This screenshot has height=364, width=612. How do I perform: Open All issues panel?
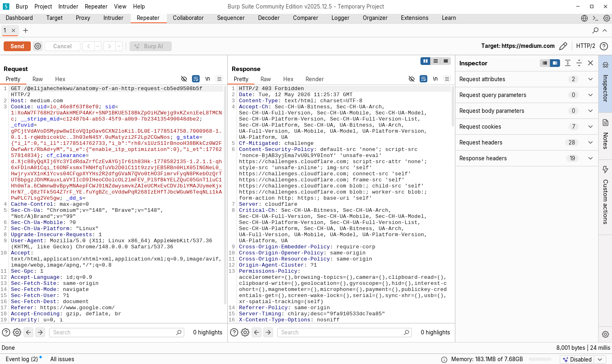[x=62, y=359]
